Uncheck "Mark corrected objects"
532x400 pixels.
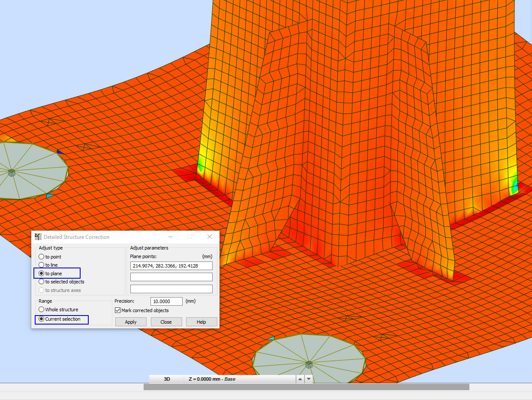click(x=117, y=310)
